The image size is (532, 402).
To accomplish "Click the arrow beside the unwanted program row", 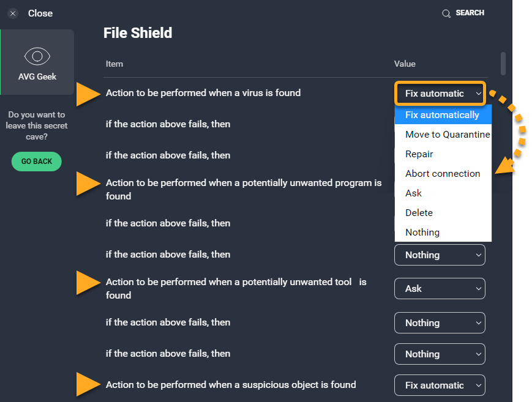I will tap(89, 184).
